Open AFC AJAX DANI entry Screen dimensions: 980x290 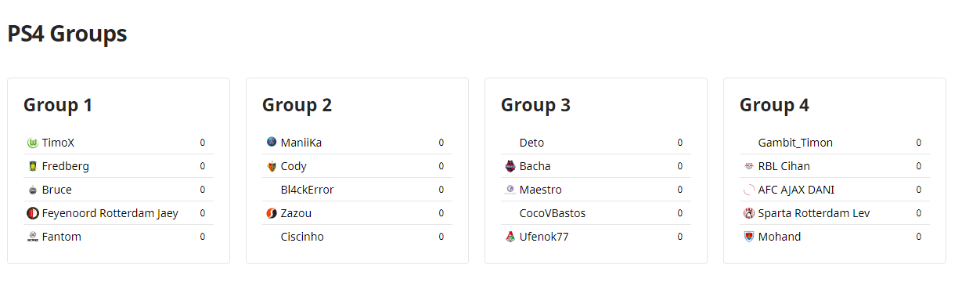click(x=797, y=190)
